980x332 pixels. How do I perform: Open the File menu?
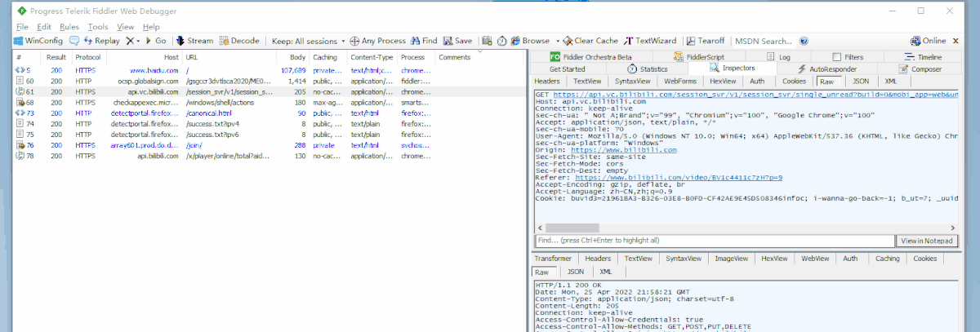coord(22,27)
